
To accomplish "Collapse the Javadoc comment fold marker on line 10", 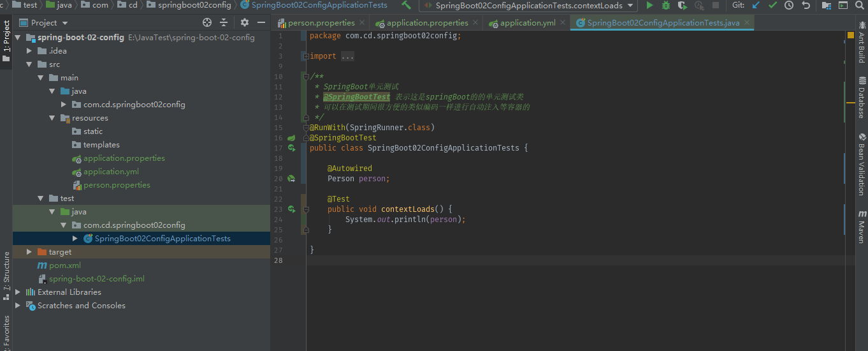I will click(x=307, y=77).
